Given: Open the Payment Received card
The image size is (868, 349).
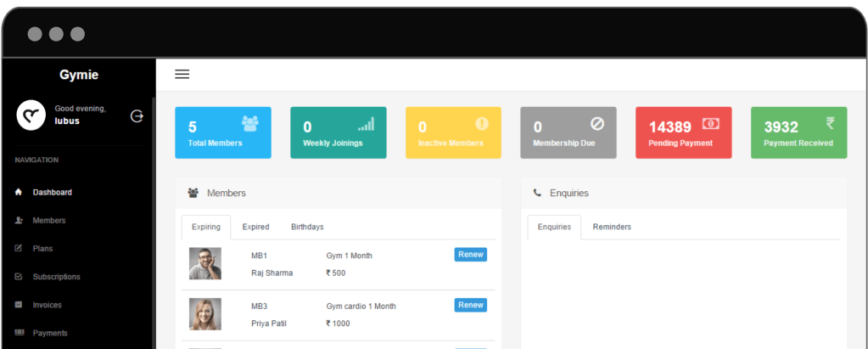Looking at the screenshot, I should (x=798, y=133).
